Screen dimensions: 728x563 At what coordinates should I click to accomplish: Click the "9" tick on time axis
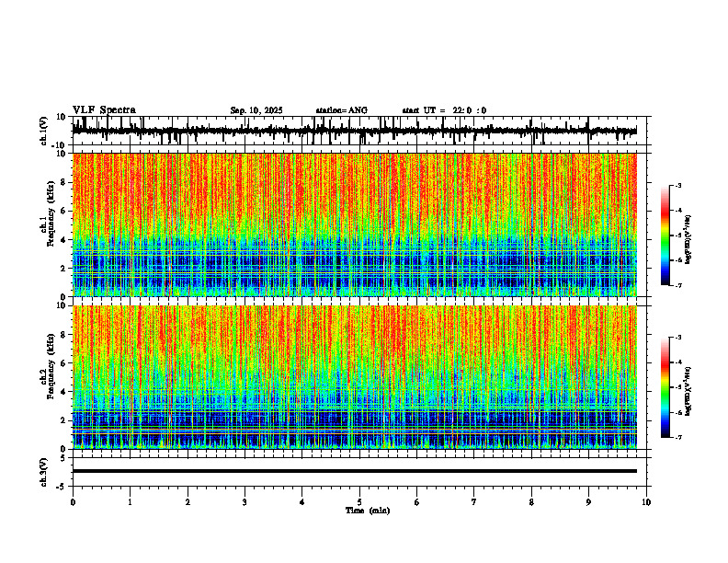click(588, 502)
